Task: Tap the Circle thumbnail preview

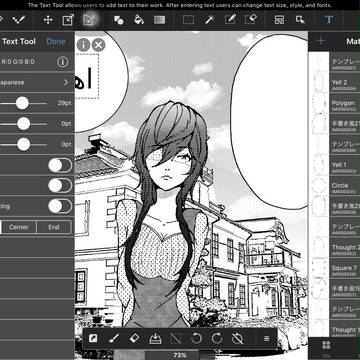Action: point(320,186)
